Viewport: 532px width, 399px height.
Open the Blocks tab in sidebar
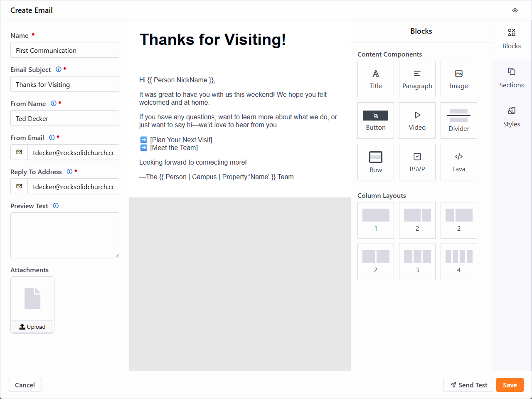511,39
